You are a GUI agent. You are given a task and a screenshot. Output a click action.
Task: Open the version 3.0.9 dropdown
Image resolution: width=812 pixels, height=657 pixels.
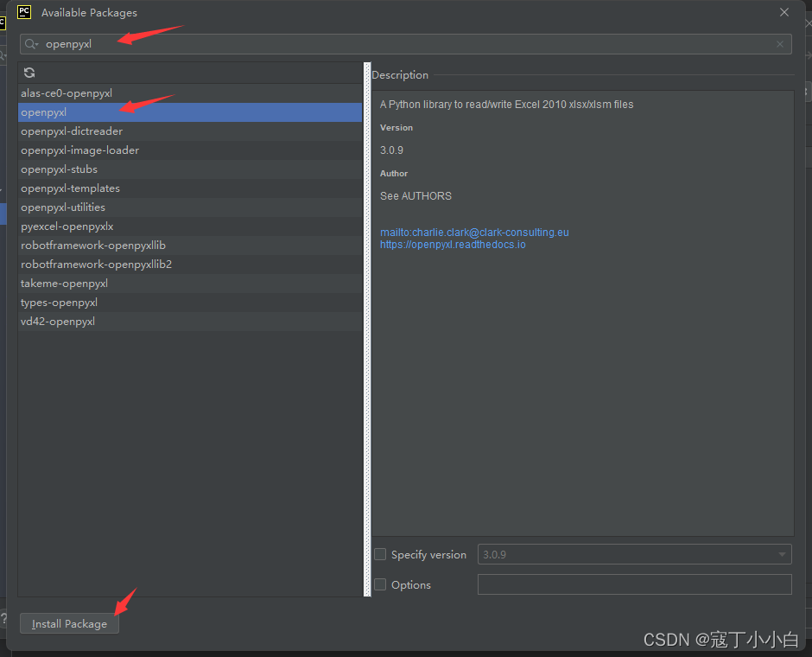(x=634, y=554)
